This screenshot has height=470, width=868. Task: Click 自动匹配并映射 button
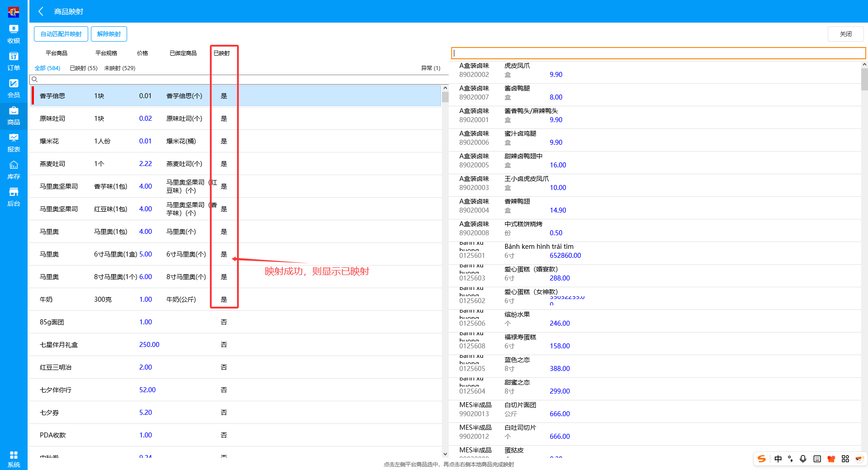[x=61, y=34]
